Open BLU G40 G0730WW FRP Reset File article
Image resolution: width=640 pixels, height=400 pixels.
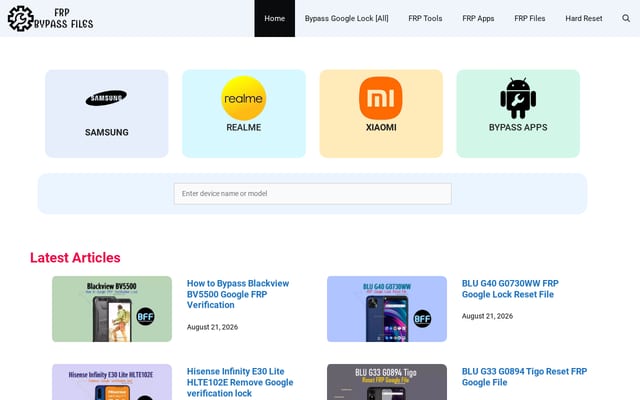[x=510, y=289]
